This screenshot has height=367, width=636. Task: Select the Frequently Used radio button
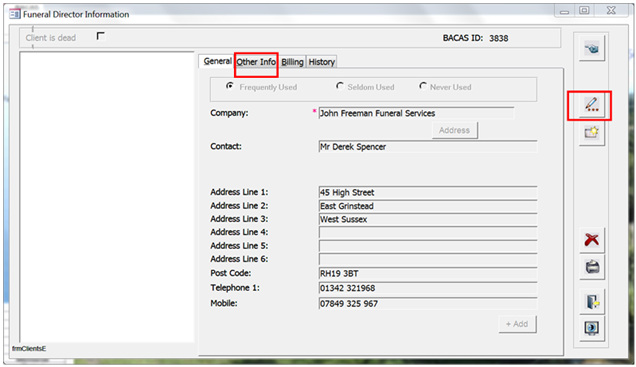click(x=230, y=86)
